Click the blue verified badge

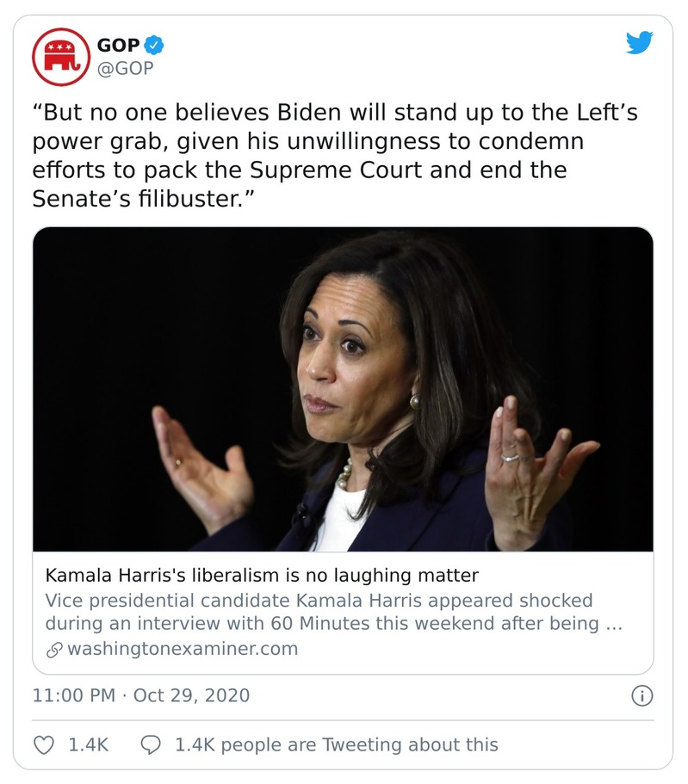click(154, 45)
